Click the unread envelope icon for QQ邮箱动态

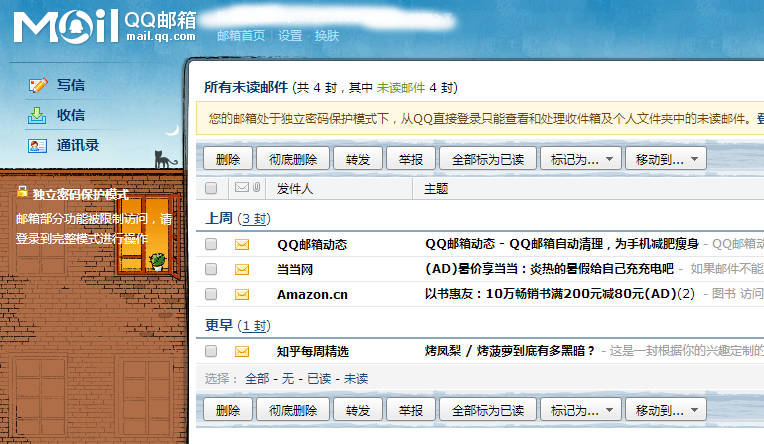click(x=242, y=244)
